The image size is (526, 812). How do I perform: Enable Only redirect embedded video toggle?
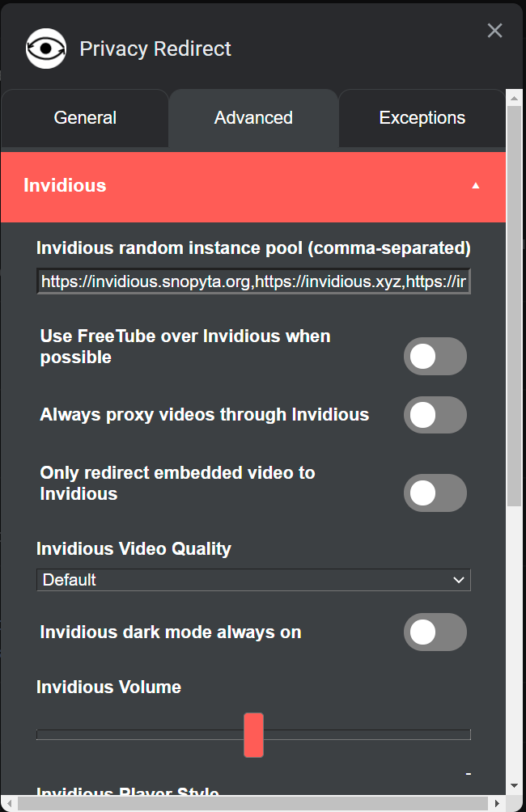click(x=435, y=493)
